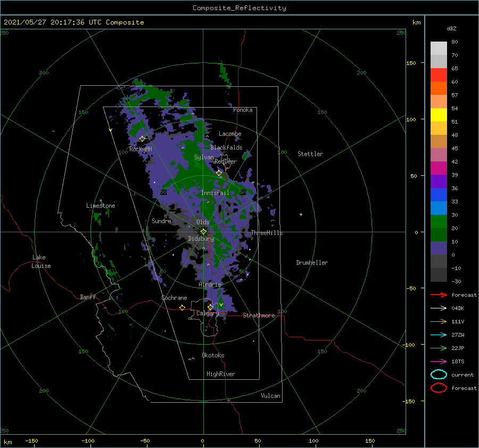Click the red 65 dBZ color swatch

coord(439,75)
